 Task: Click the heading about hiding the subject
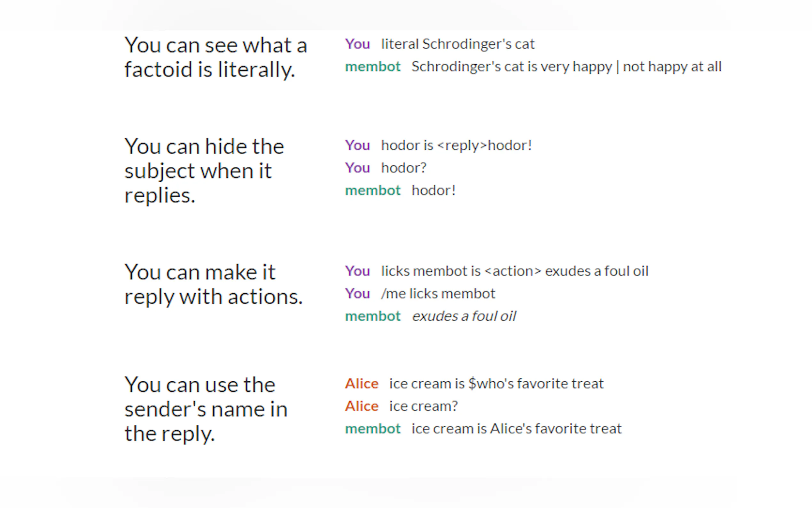click(x=204, y=171)
